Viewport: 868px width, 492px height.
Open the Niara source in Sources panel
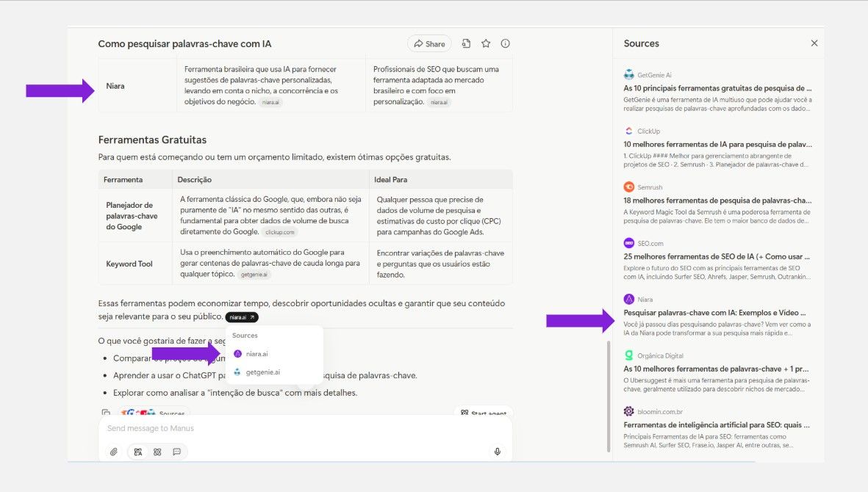[x=714, y=313]
